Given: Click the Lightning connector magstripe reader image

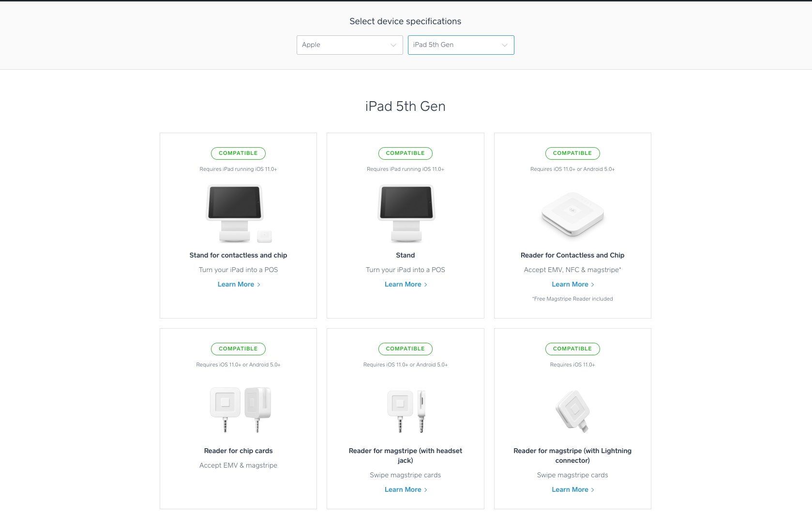Looking at the screenshot, I should pos(572,411).
